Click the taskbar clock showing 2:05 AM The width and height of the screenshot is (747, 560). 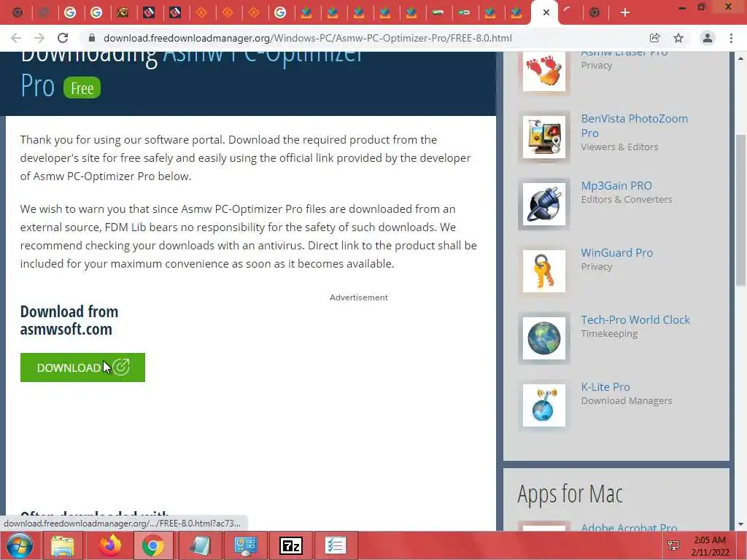click(710, 546)
